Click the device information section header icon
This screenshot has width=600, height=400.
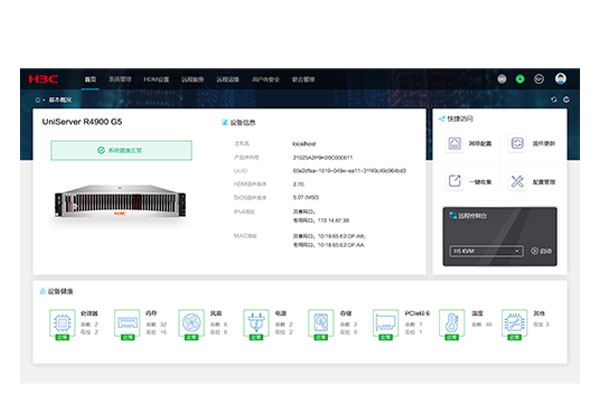tap(225, 122)
